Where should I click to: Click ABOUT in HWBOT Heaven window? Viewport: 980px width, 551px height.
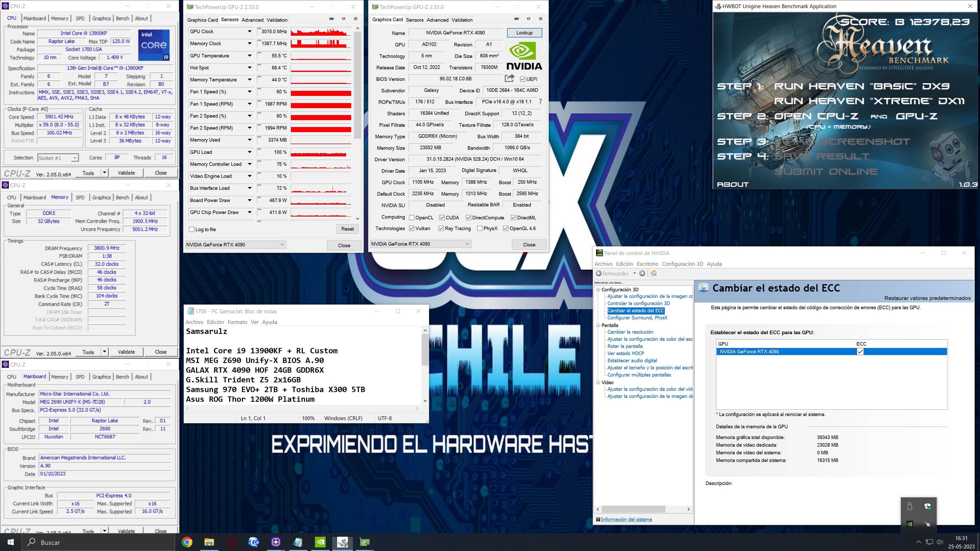[x=733, y=184]
